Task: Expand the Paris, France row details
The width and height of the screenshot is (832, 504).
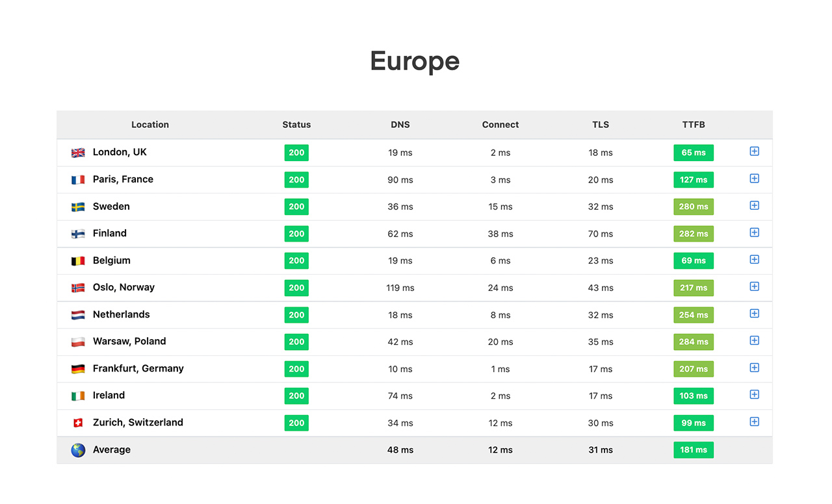Action: pyautogui.click(x=754, y=179)
